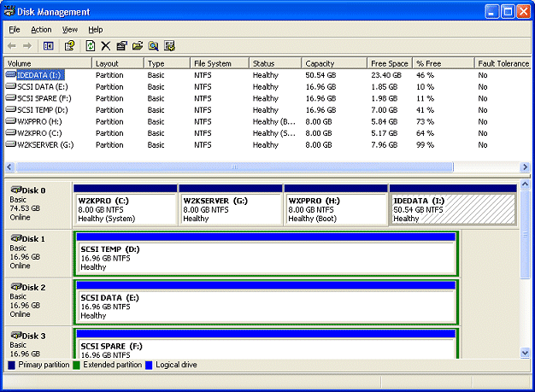This screenshot has height=392, width=535.
Task: Sort by the Status column header
Action: (x=275, y=63)
